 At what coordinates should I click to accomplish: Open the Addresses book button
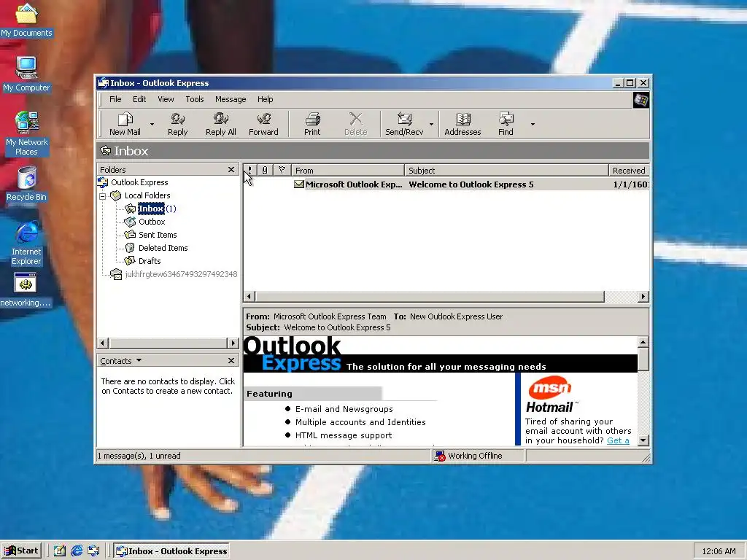(x=462, y=124)
